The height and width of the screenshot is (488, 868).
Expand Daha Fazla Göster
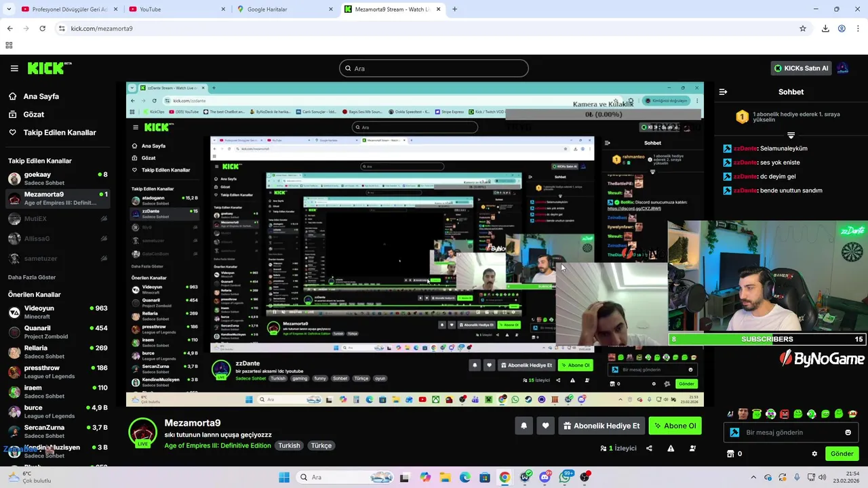click(x=32, y=277)
